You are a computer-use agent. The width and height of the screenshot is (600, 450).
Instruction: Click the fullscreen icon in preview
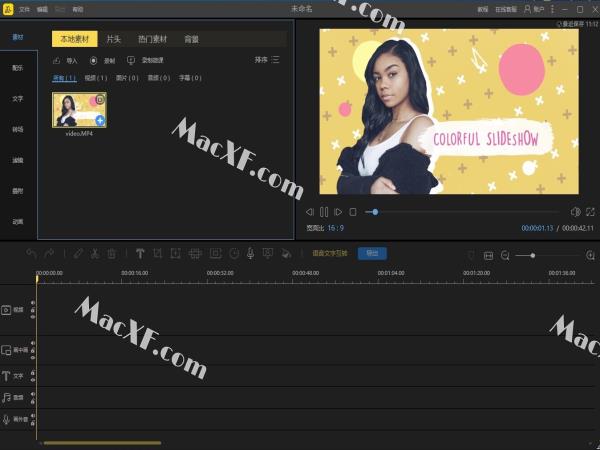click(x=590, y=212)
